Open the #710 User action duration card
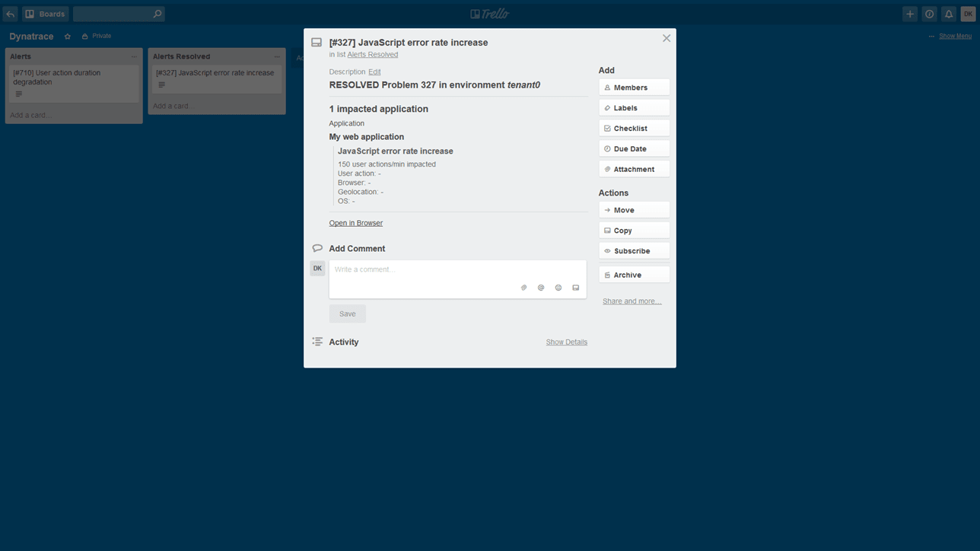This screenshot has height=551, width=980. tap(74, 83)
